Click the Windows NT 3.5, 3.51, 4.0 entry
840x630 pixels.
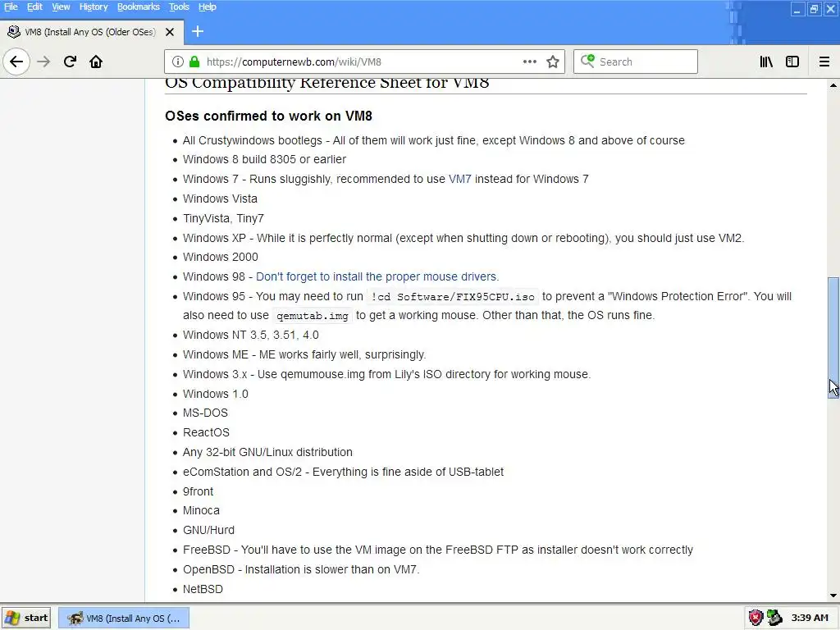251,335
